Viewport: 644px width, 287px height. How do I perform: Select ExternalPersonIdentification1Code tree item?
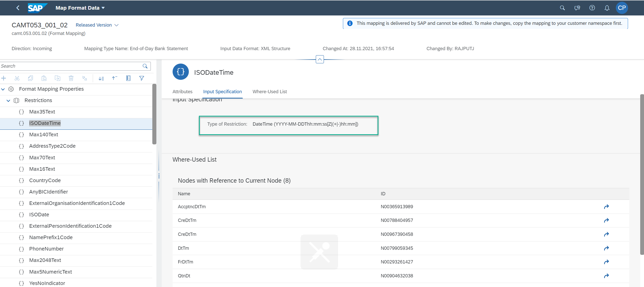(x=76, y=226)
